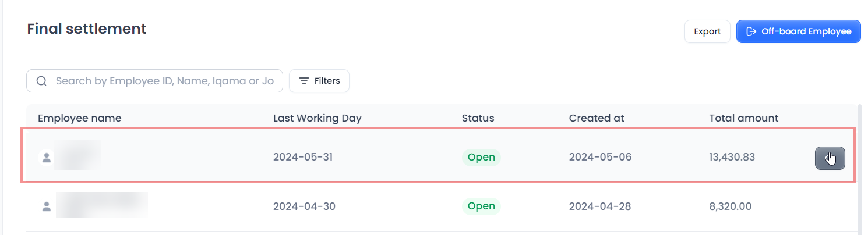
Task: Sort by Employee name column header
Action: (x=80, y=118)
